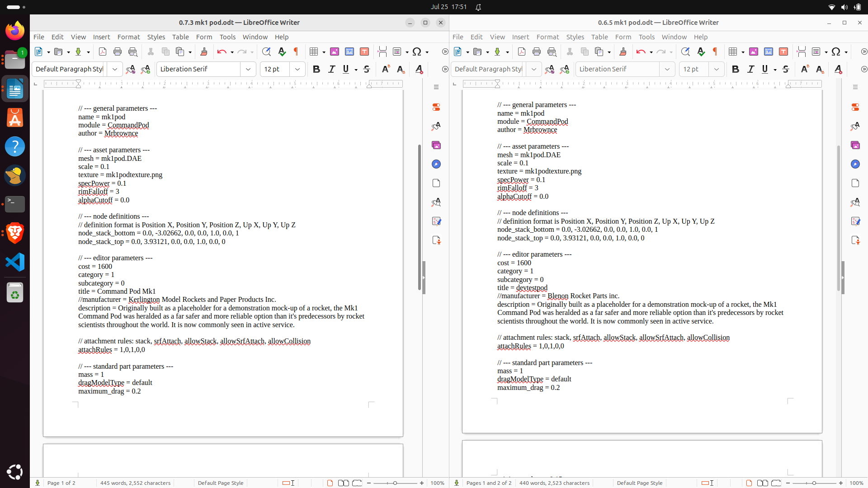Click Default Page Style in left status bar
The width and height of the screenshot is (868, 488).
(x=221, y=483)
